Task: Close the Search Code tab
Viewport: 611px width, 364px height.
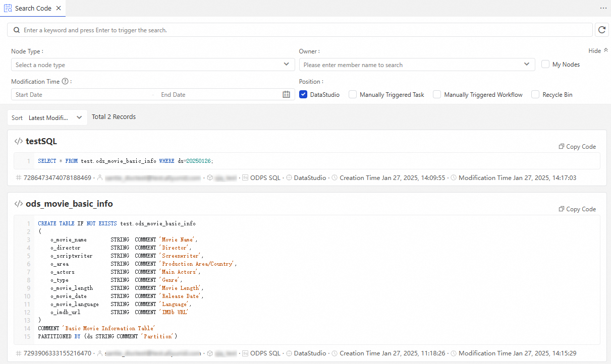Action: coord(59,8)
